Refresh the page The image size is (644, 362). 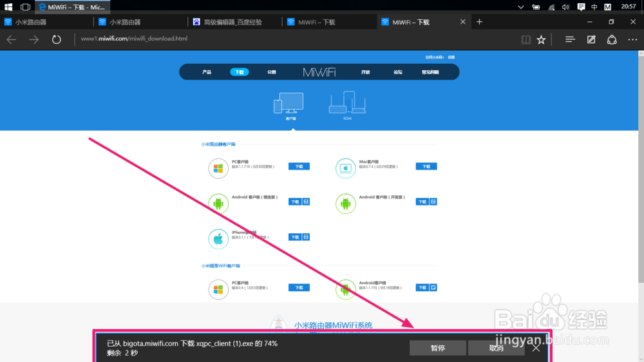[56, 39]
